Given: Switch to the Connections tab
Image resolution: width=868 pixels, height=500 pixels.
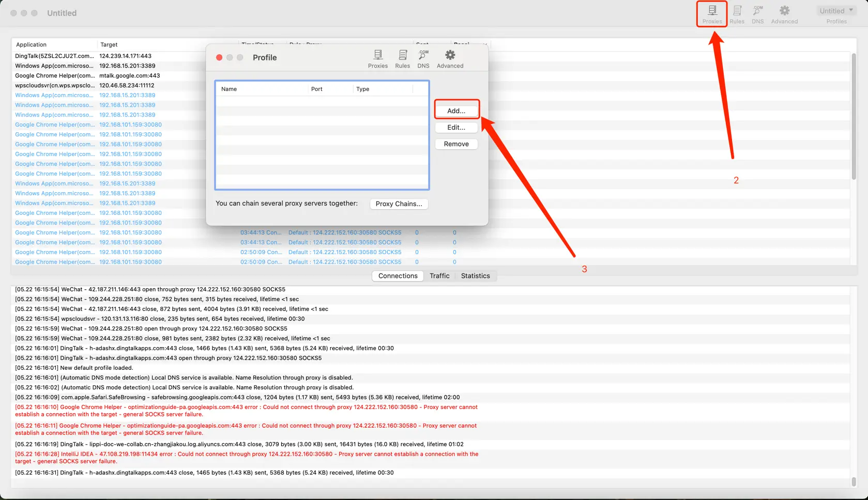Looking at the screenshot, I should (398, 276).
